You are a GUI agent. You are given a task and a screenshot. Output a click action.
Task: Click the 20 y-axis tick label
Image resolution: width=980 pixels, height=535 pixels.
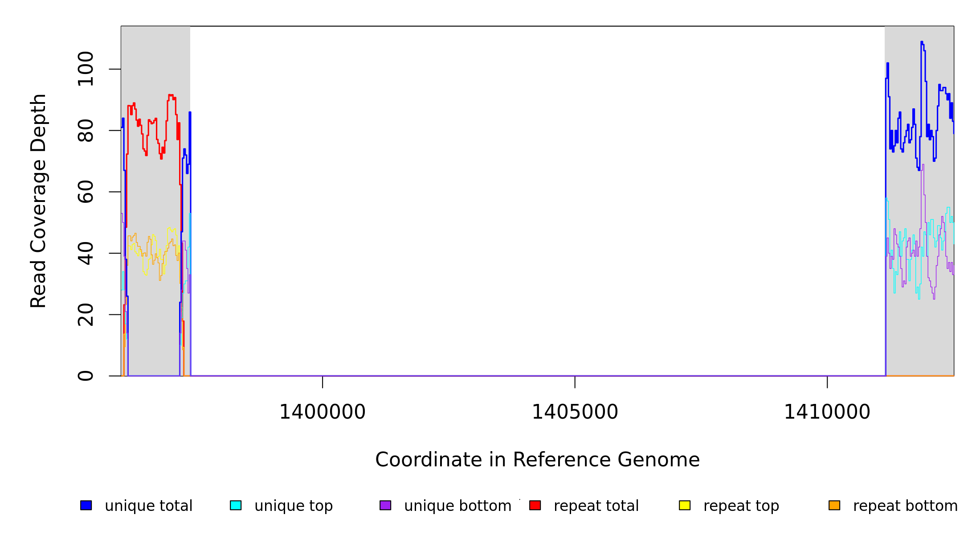(86, 314)
